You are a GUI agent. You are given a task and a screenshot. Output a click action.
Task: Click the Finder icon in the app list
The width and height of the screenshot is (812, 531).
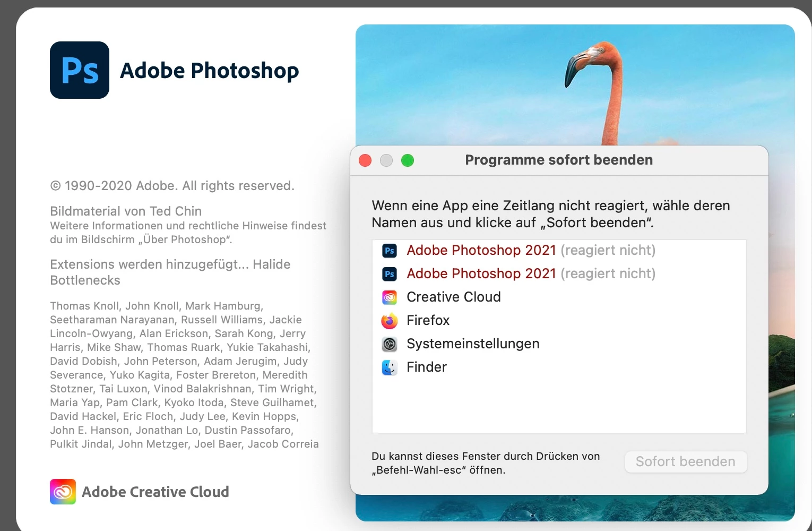click(390, 367)
